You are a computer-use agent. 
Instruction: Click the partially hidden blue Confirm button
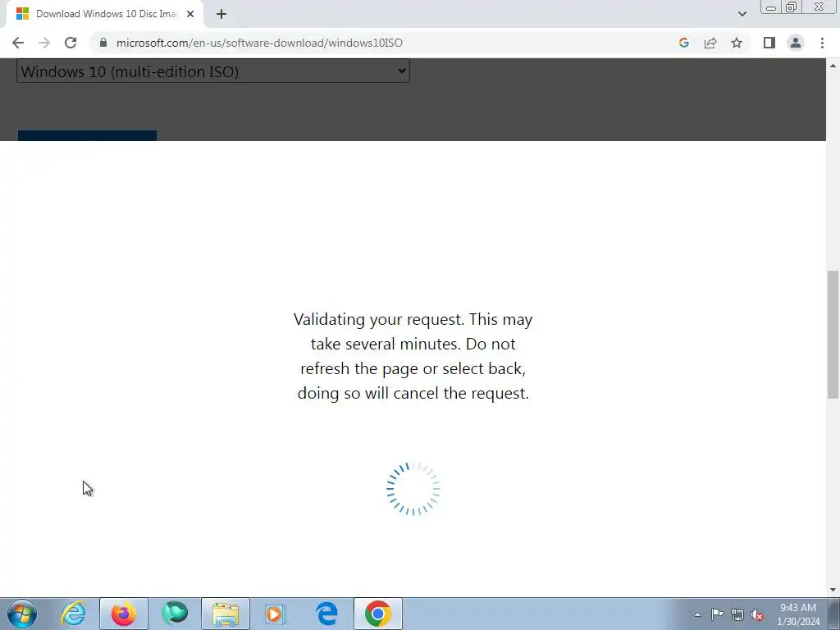click(87, 135)
